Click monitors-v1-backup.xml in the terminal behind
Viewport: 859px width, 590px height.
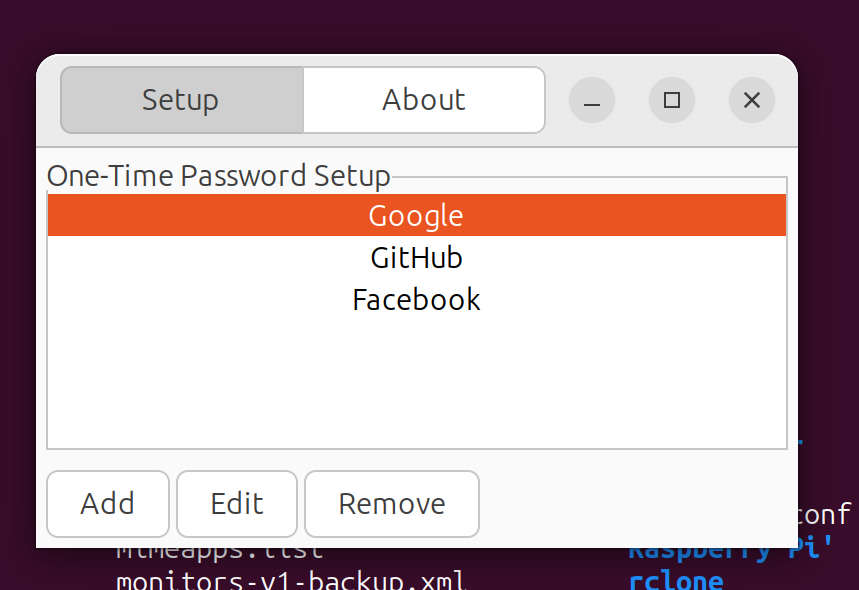pos(290,580)
